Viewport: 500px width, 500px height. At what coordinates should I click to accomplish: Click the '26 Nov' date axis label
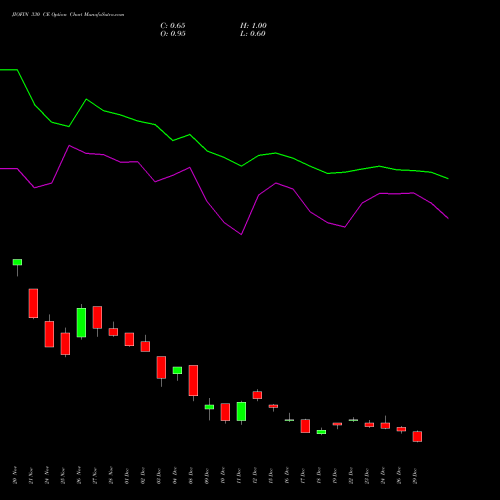79,475
